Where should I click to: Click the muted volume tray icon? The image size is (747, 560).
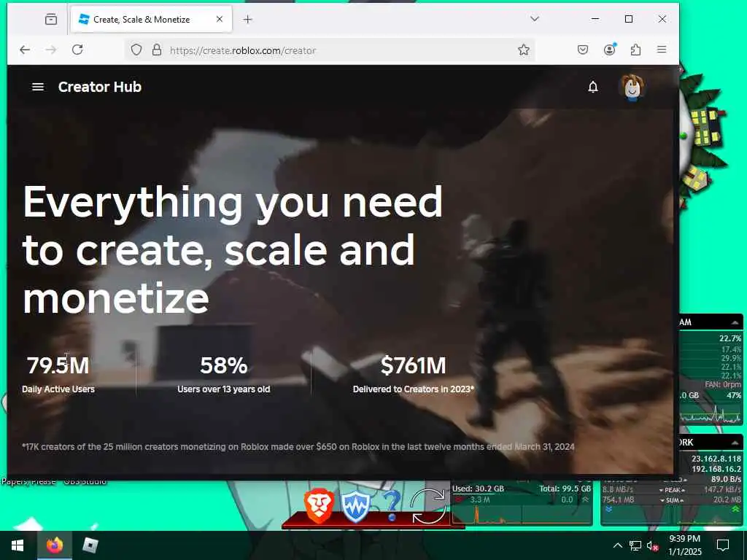click(653, 545)
